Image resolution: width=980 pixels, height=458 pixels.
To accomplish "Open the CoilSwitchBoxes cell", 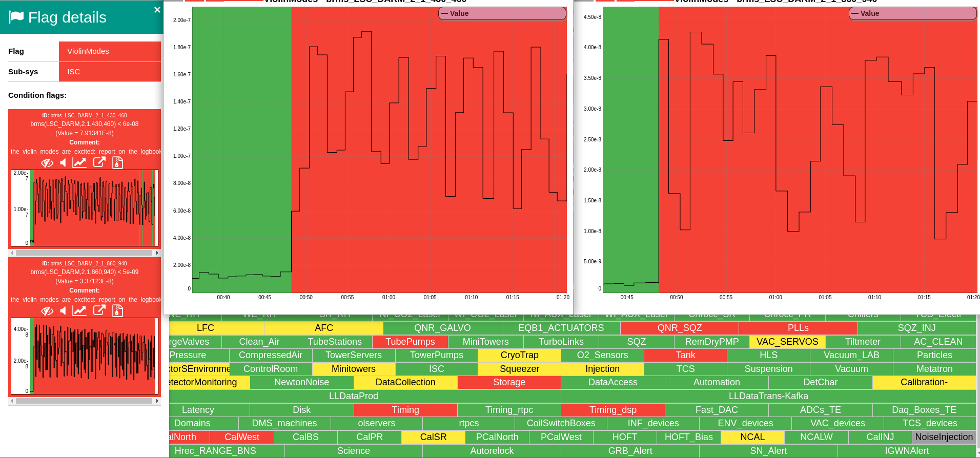I will pos(561,423).
